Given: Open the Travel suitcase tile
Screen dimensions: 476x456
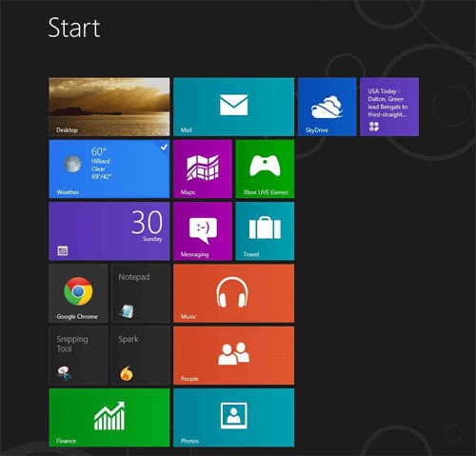Looking at the screenshot, I should pyautogui.click(x=265, y=231).
